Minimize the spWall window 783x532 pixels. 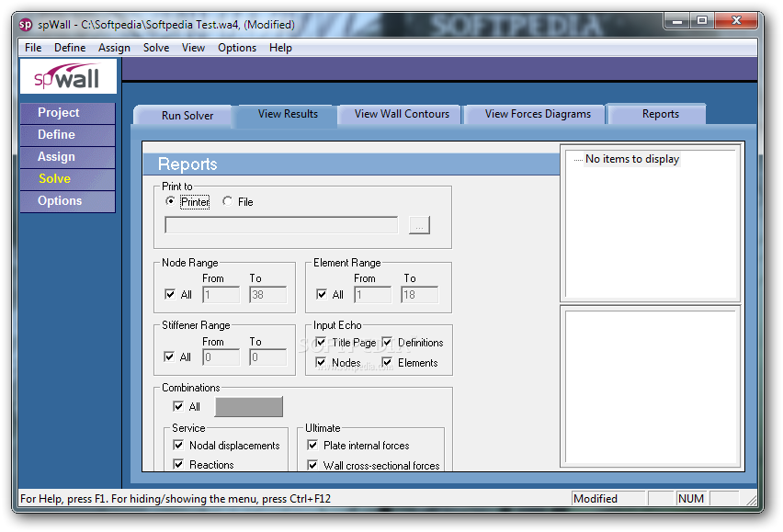[677, 21]
